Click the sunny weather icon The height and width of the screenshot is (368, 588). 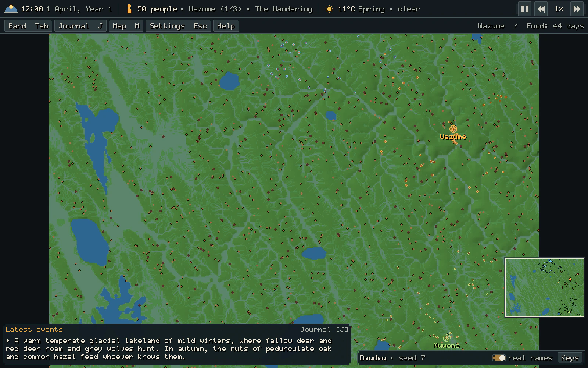[x=329, y=9]
